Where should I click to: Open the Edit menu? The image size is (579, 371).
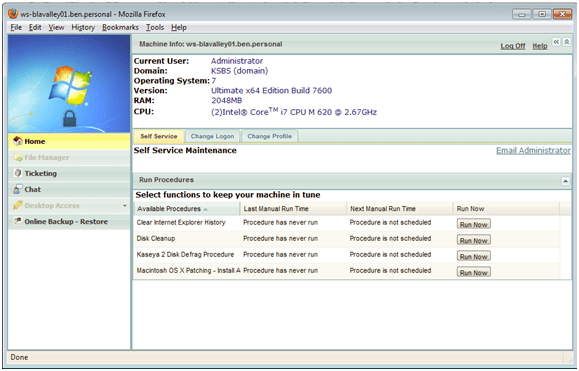(35, 27)
